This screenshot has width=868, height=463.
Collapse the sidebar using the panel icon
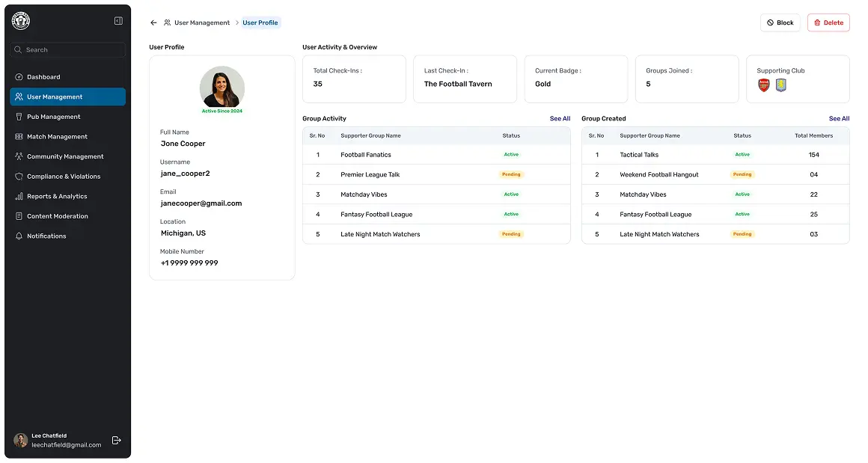tap(118, 21)
